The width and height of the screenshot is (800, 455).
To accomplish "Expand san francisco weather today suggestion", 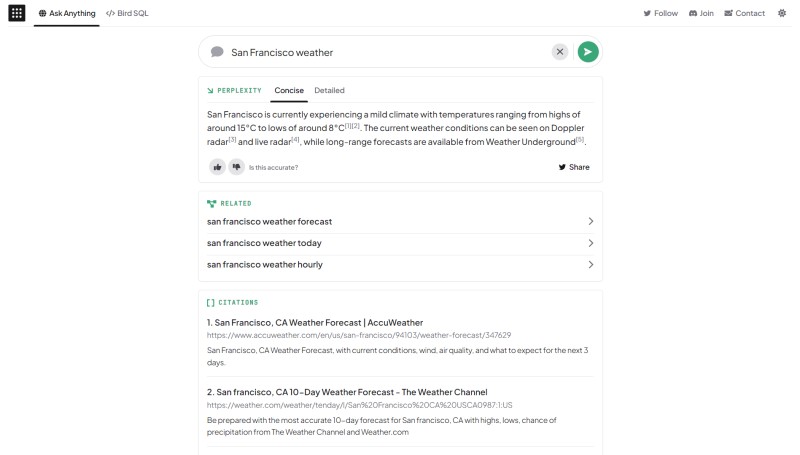I will click(x=401, y=243).
